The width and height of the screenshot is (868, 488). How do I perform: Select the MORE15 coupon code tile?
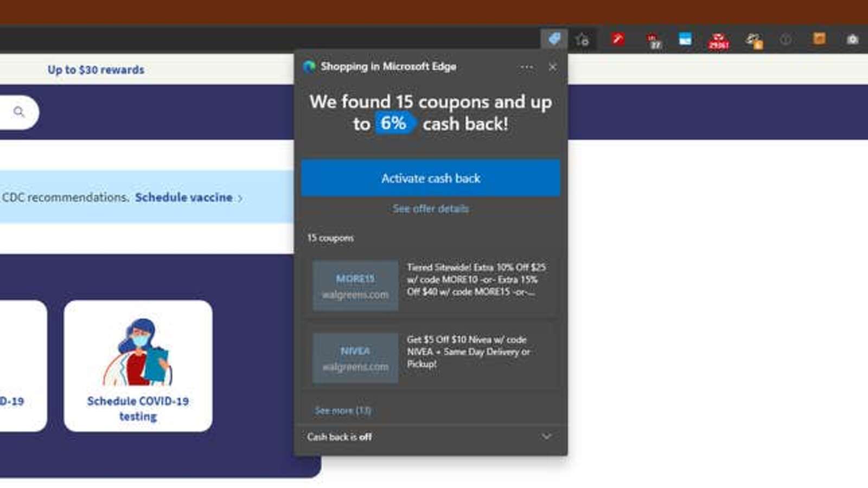pyautogui.click(x=355, y=286)
